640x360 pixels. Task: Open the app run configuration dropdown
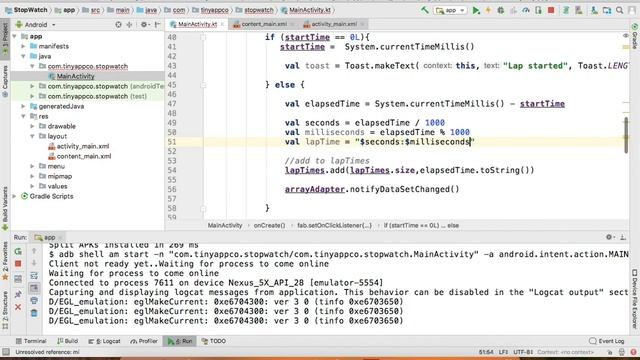pyautogui.click(x=451, y=10)
